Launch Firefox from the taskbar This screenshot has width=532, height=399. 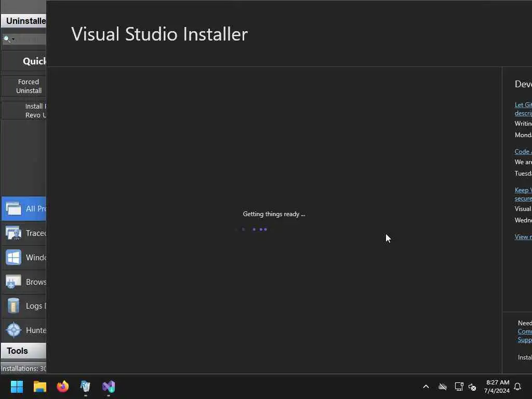63,387
